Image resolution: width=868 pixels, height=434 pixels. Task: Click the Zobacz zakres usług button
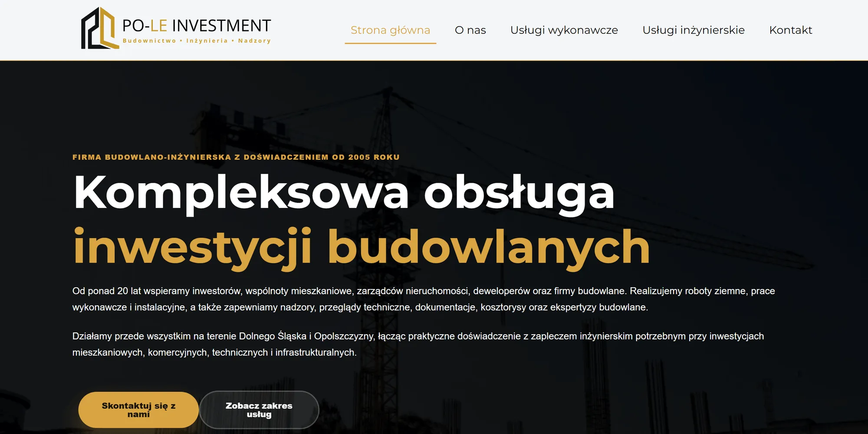[x=259, y=410]
